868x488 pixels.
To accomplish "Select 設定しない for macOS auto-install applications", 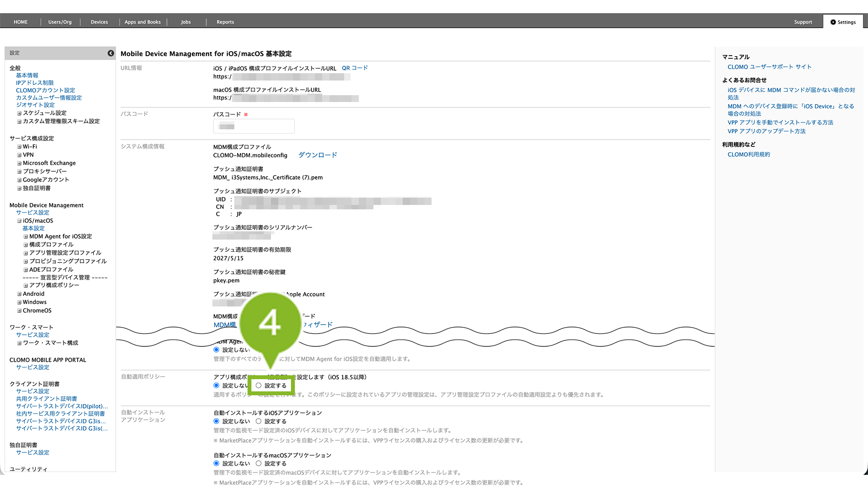I will coord(216,464).
